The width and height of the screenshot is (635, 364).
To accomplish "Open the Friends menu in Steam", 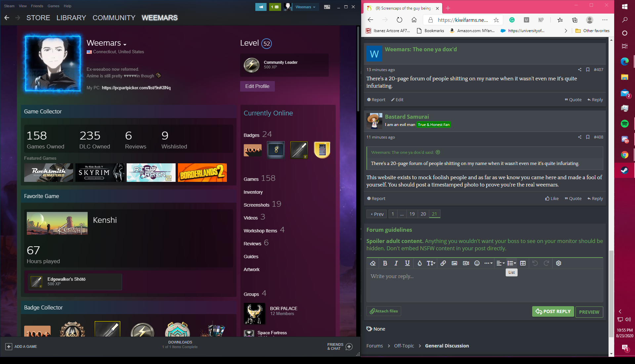I will [37, 6].
